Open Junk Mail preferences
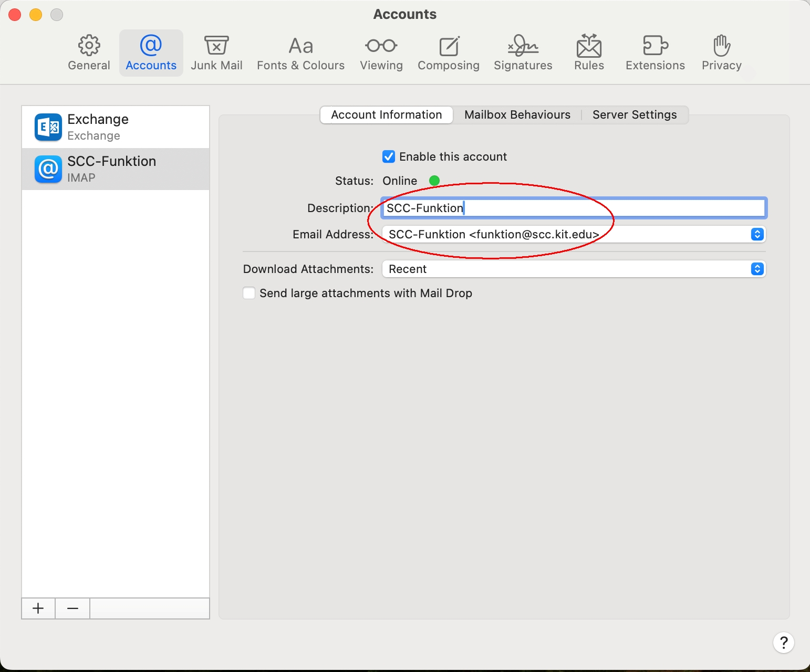810x672 pixels. 216,53
